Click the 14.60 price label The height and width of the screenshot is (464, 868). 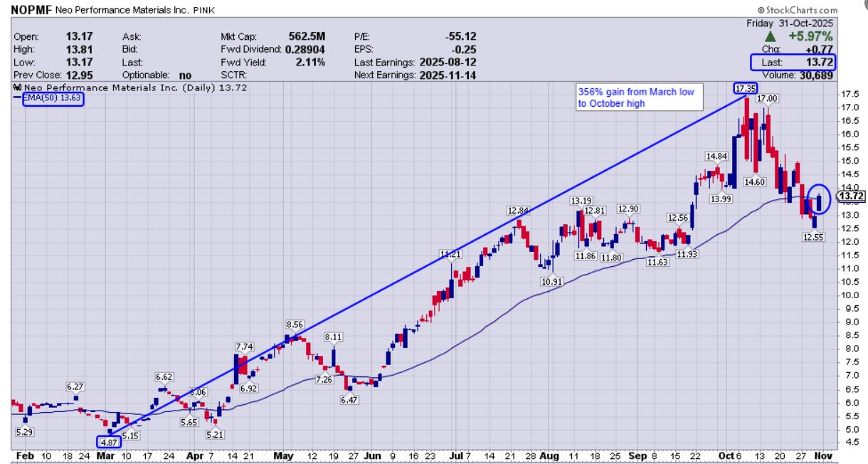point(754,182)
